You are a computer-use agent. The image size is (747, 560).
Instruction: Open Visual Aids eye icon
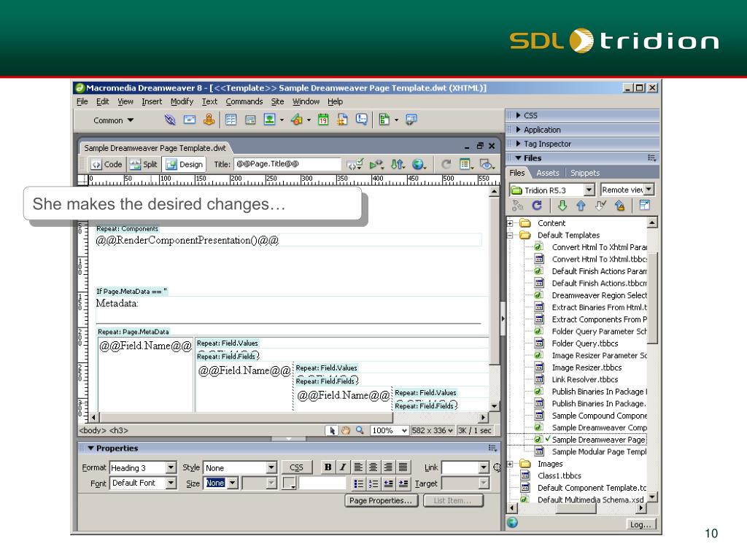tap(487, 164)
